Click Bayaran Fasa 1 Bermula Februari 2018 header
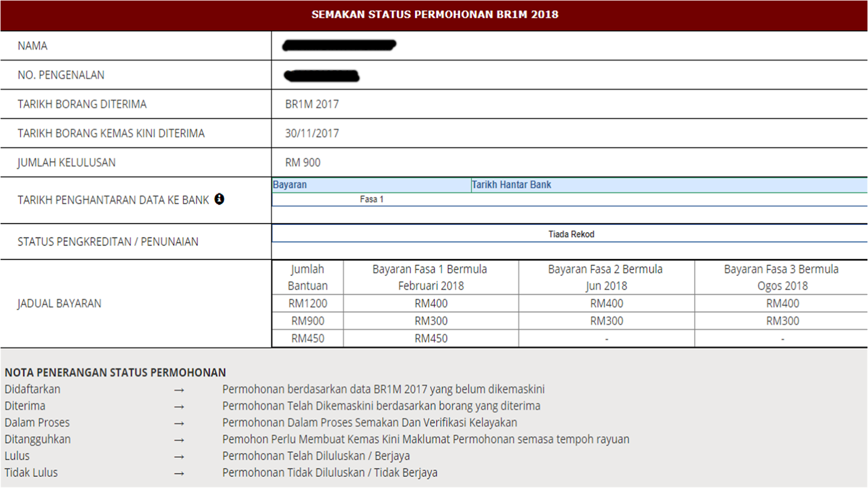868x488 pixels. click(431, 278)
